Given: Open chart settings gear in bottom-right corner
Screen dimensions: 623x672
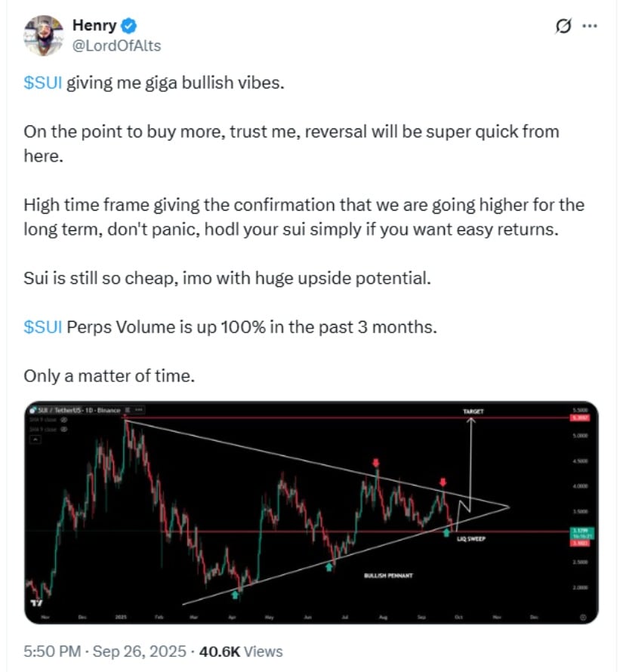Looking at the screenshot, I should tap(583, 616).
